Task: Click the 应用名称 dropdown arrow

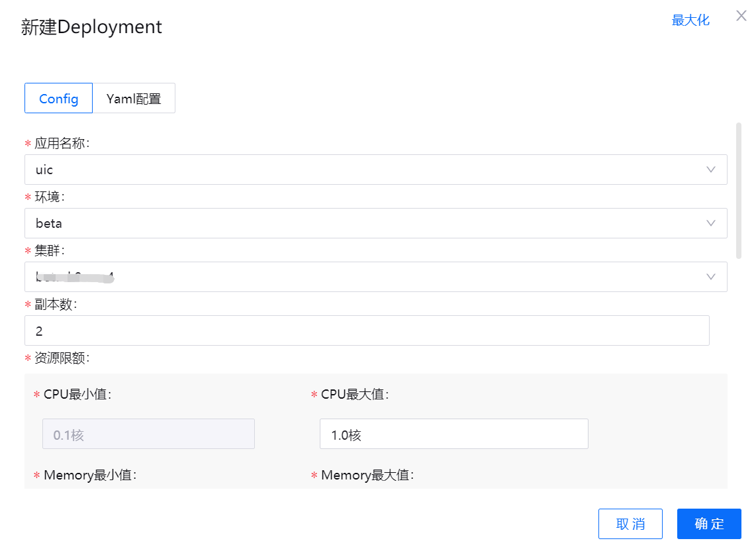Action: click(x=711, y=170)
